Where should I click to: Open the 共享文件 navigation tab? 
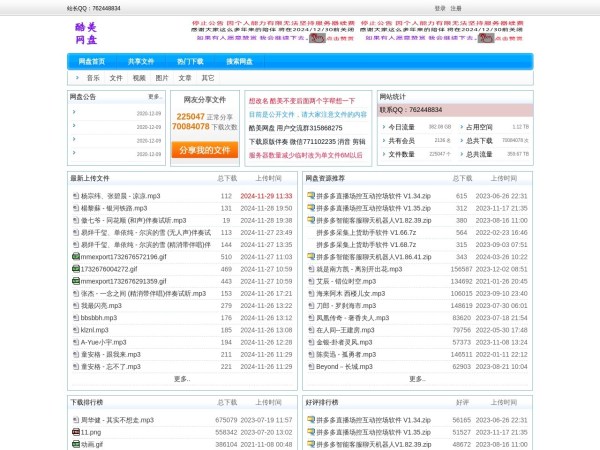tap(141, 61)
